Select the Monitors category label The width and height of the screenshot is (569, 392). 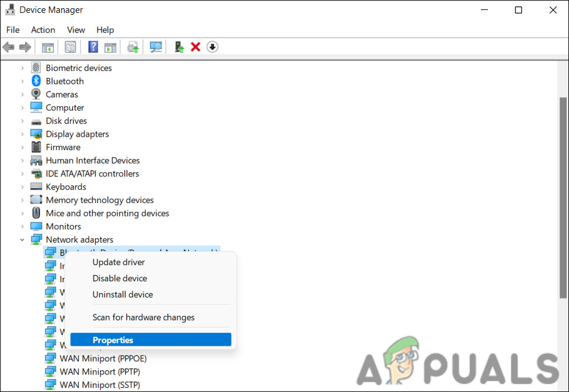point(63,227)
